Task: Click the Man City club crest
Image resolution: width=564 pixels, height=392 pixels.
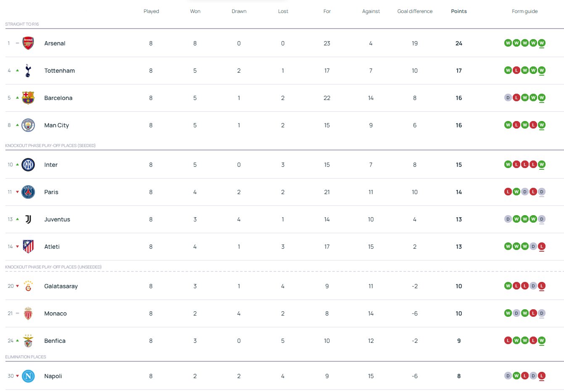Action: [28, 125]
